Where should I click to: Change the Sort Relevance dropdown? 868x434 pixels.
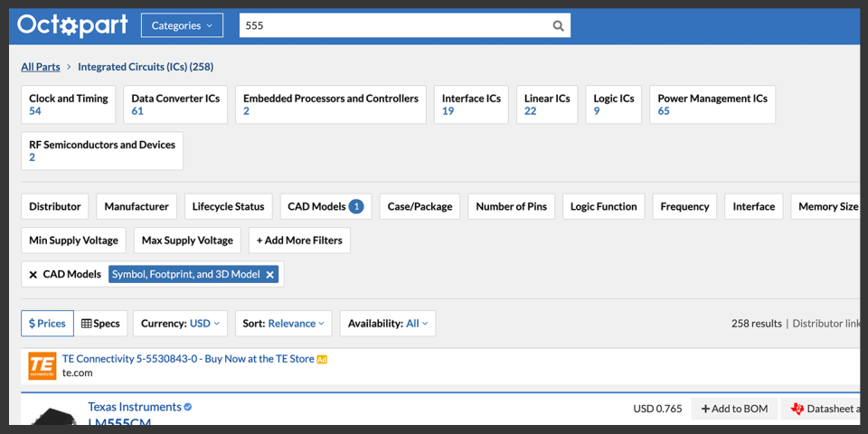point(285,323)
